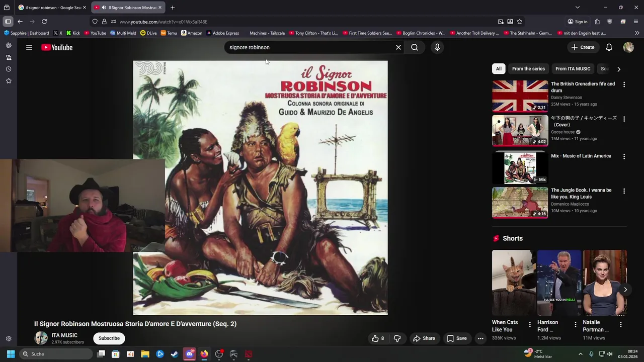Open The Jungle Book King Louis thumbnail

pyautogui.click(x=520, y=203)
